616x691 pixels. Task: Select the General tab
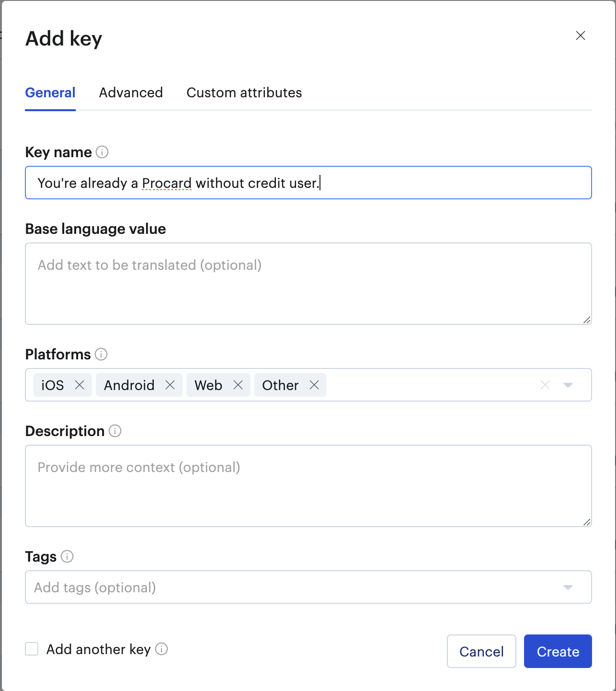[x=50, y=92]
